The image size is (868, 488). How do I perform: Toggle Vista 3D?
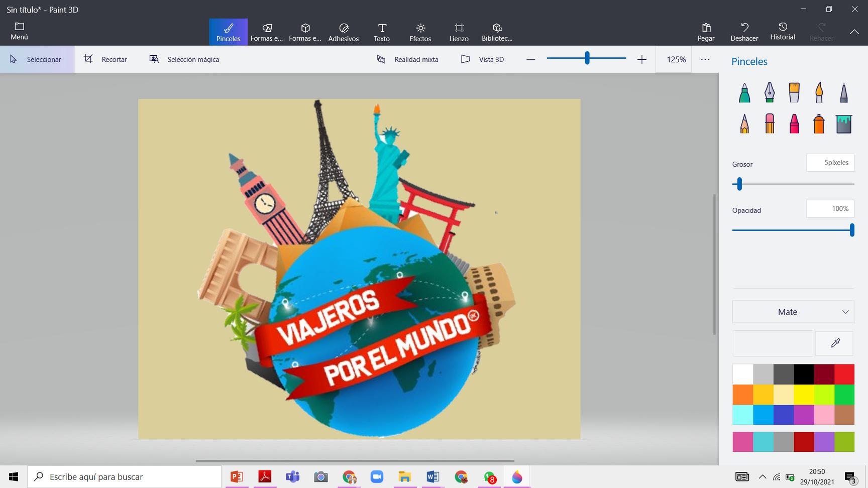point(482,59)
